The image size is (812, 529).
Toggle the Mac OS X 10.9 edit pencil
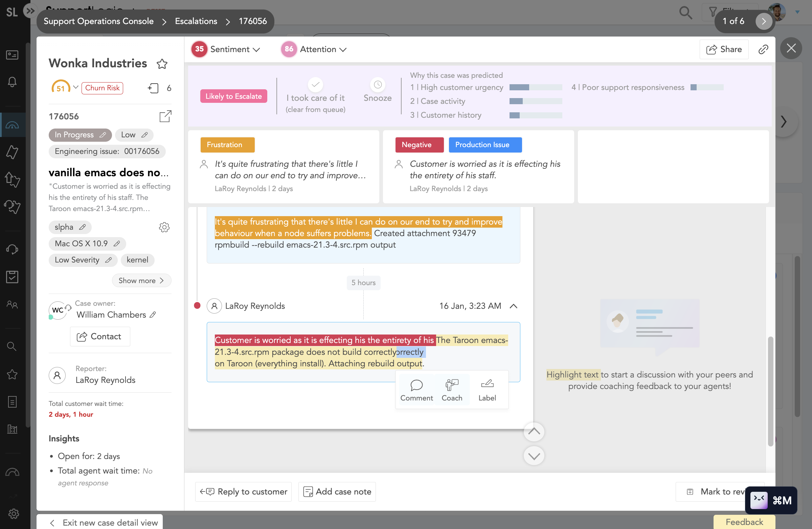[117, 243]
